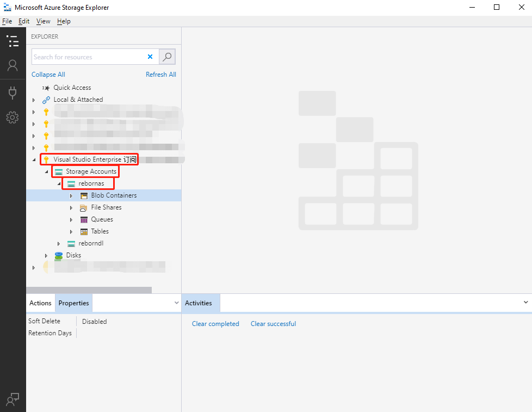Click the magnifier search button
Viewport: 532px width, 412px height.
coord(168,57)
